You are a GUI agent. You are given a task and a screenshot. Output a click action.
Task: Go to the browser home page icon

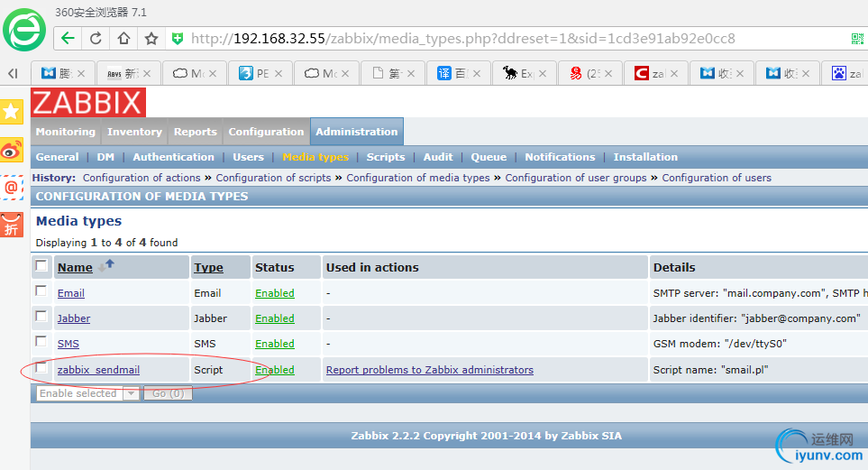[123, 38]
